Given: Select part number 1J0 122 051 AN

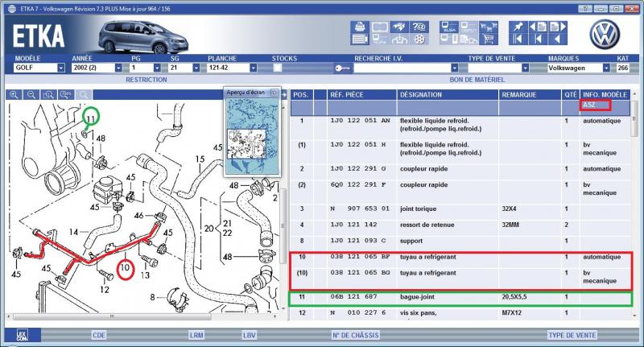Looking at the screenshot, I should 360,121.
